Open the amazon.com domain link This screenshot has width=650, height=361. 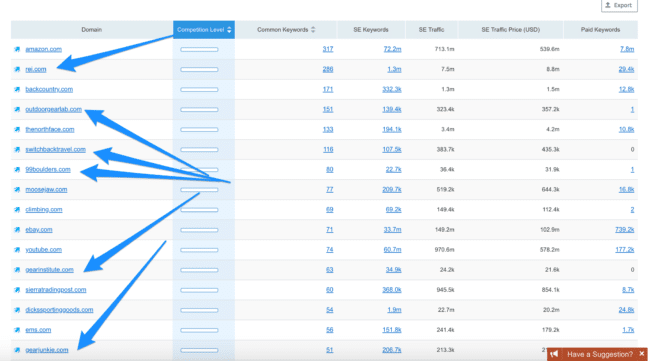pos(44,49)
